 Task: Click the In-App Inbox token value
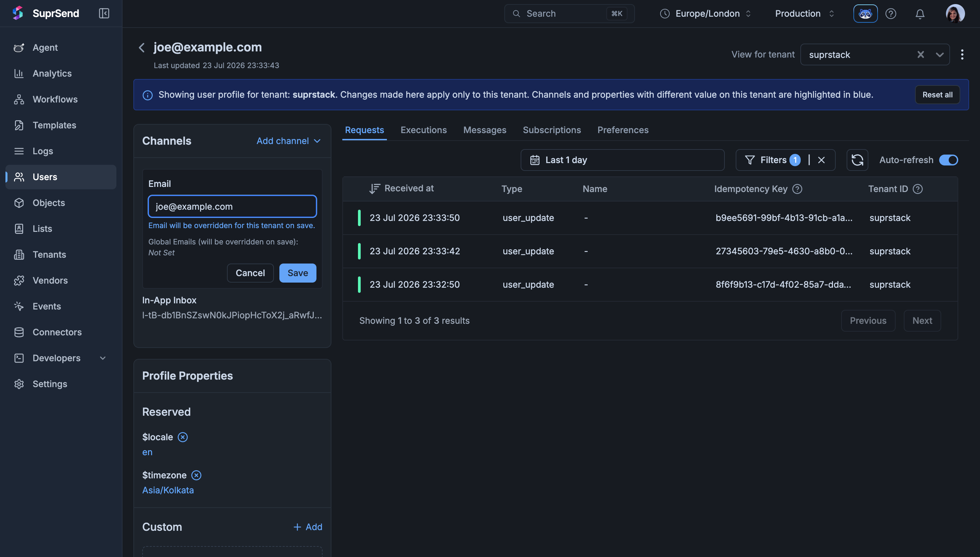click(x=232, y=315)
